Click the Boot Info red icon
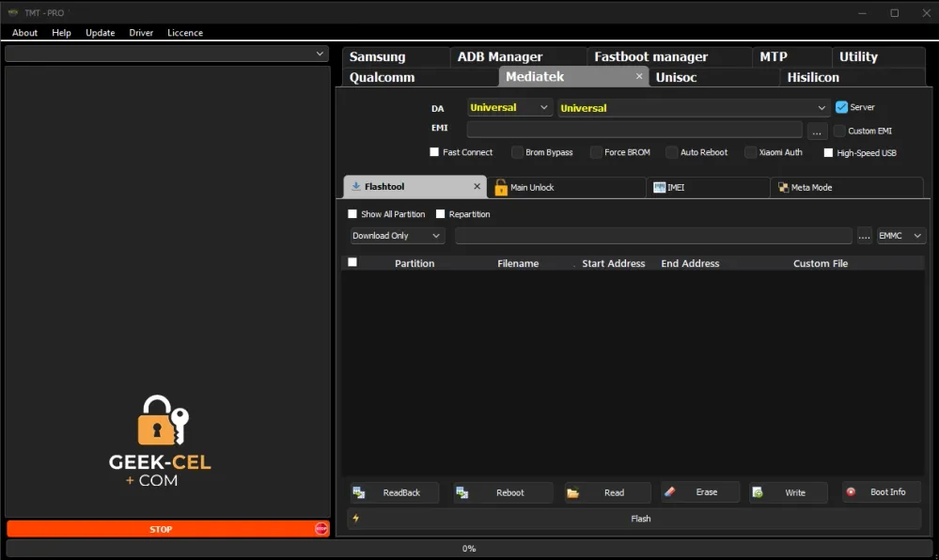Viewport: 939px width, 560px height. pyautogui.click(x=851, y=491)
